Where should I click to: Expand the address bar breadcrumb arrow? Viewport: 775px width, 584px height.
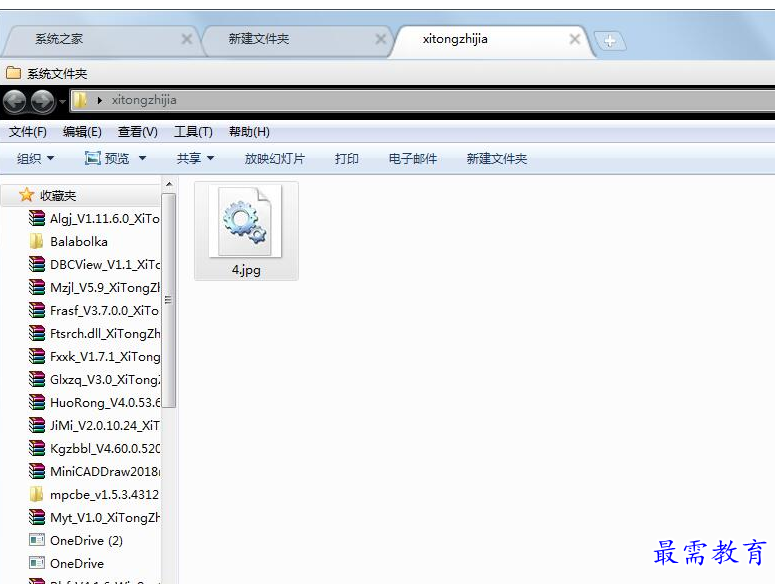click(99, 100)
